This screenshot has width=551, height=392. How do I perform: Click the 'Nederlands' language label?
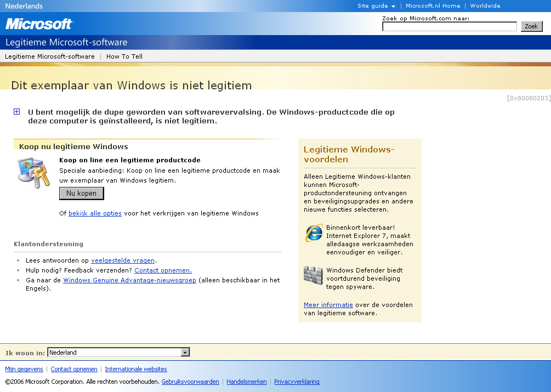(x=24, y=6)
